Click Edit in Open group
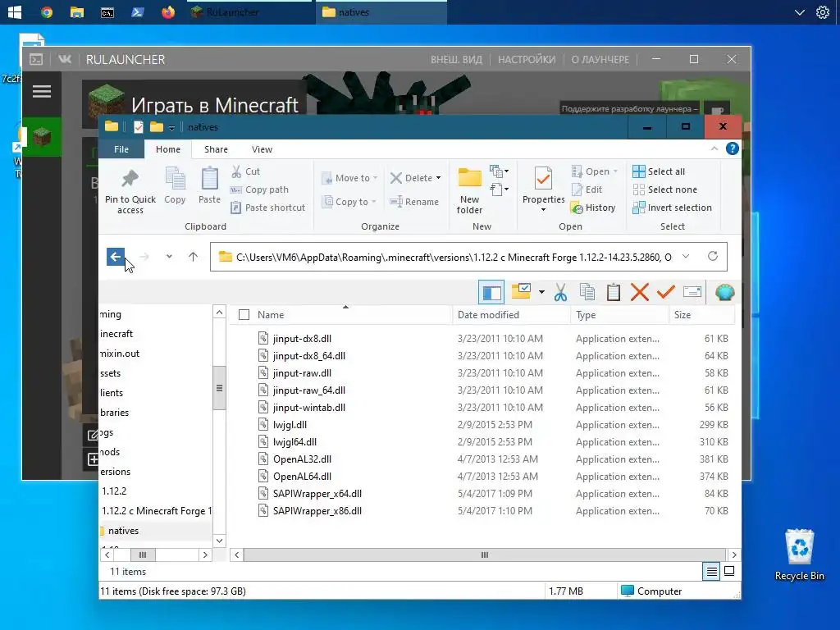Viewport: 840px width, 630px height. [587, 189]
